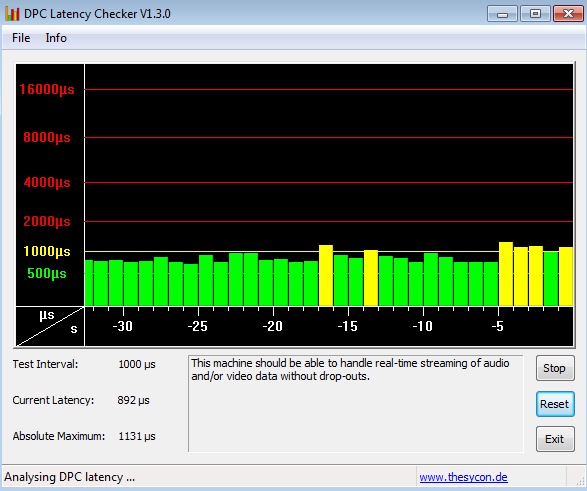This screenshot has height=491, width=587.
Task: Click the -20 seconds time axis marker
Action: pyautogui.click(x=273, y=326)
